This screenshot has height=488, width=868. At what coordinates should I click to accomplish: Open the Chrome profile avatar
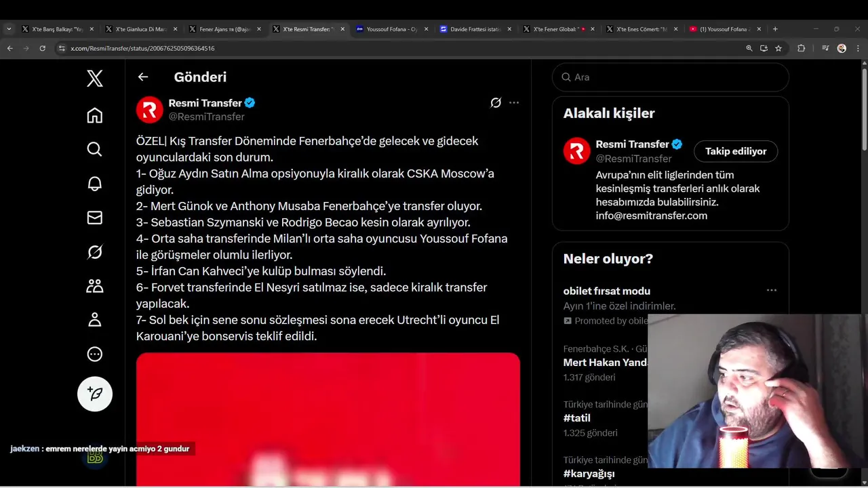842,48
